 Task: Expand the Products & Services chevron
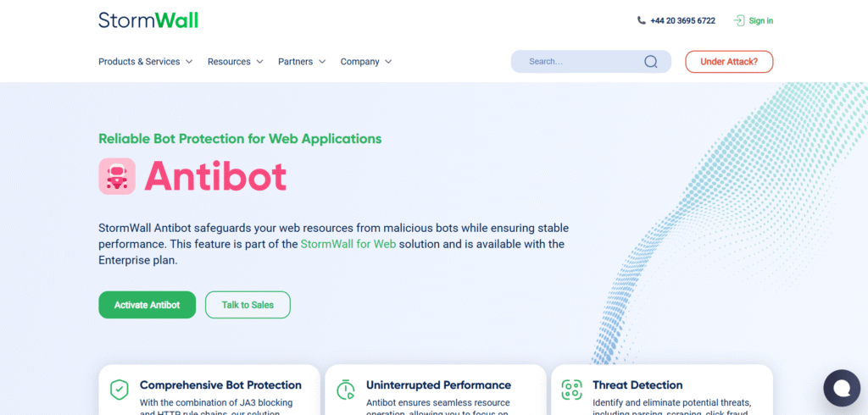click(189, 62)
